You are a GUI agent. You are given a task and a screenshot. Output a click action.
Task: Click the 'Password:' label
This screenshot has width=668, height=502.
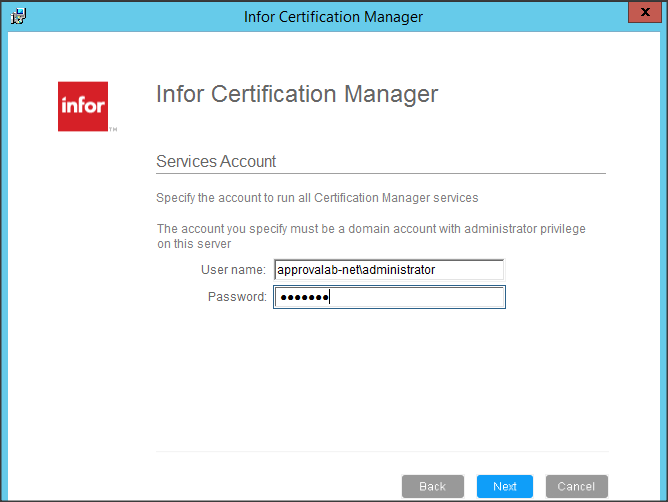(x=237, y=297)
